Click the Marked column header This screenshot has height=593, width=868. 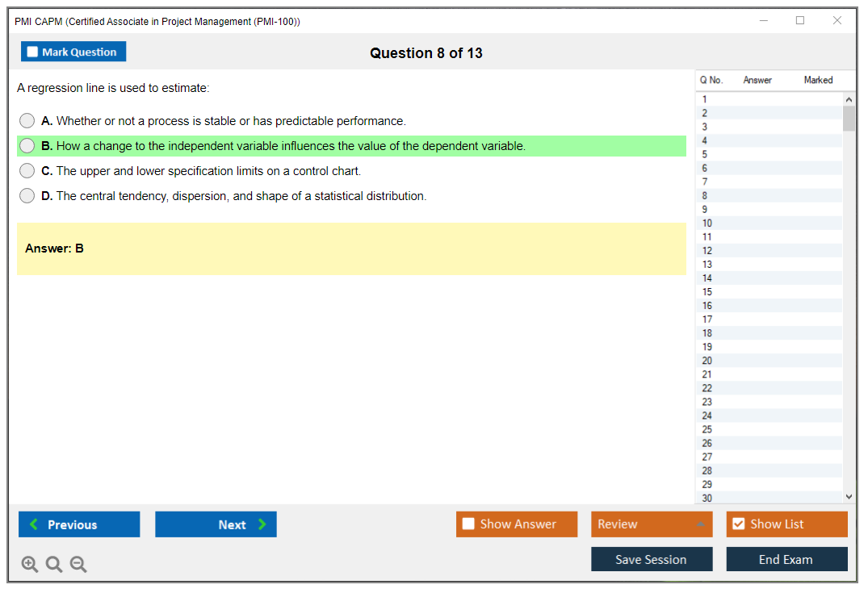(818, 80)
